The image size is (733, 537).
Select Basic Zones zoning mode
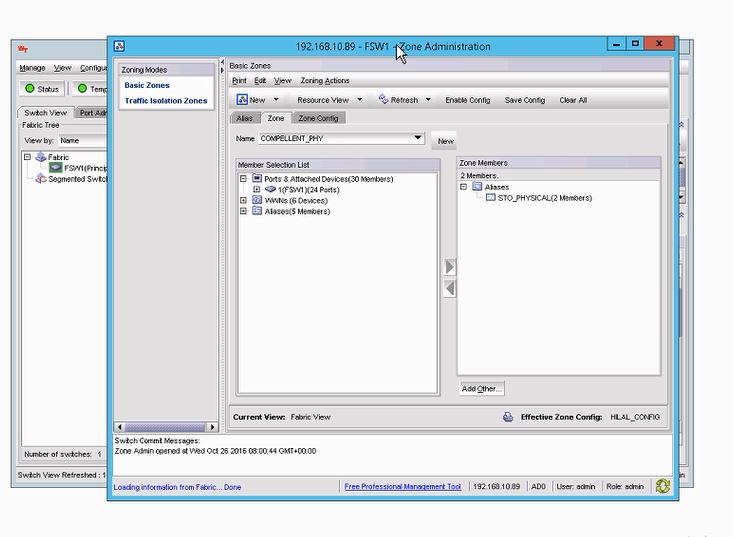click(x=147, y=85)
